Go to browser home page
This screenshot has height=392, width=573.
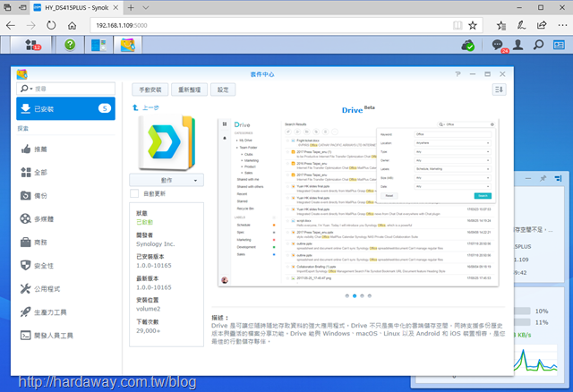[72, 25]
